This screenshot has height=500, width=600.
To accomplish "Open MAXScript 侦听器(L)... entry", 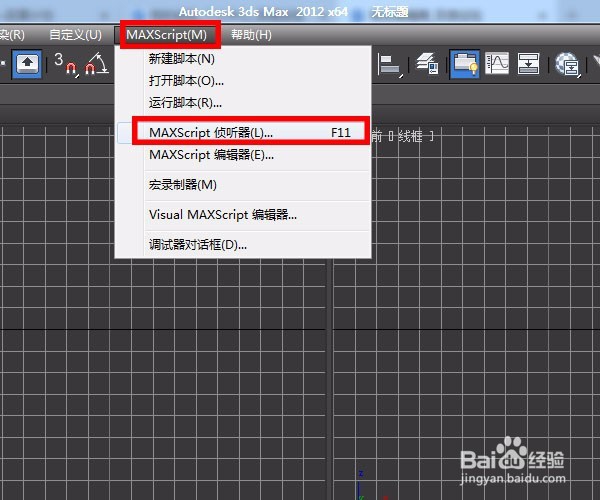I will tap(243, 133).
